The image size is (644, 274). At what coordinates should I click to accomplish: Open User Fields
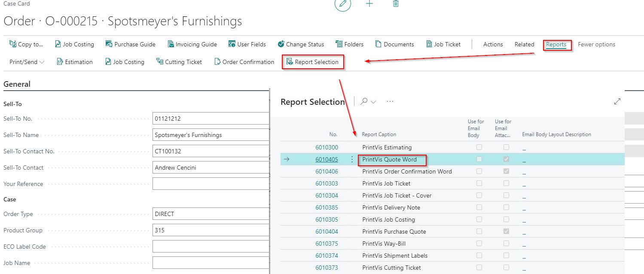tap(247, 44)
